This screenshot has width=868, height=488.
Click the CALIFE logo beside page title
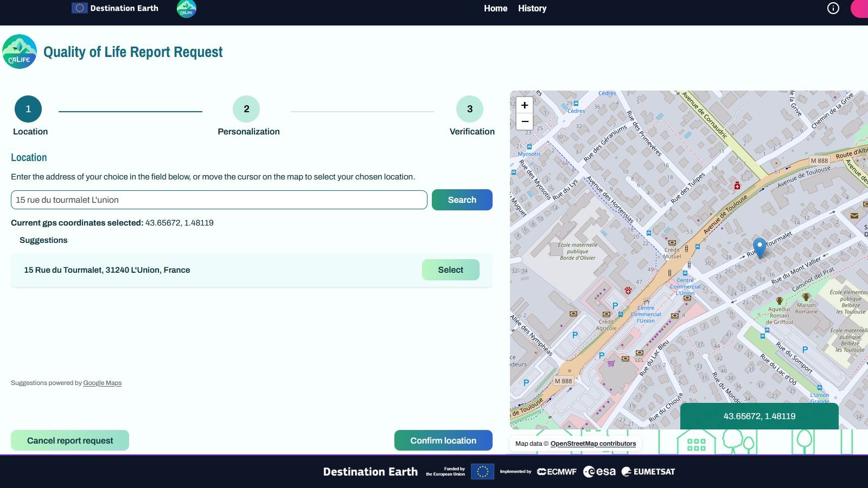(x=20, y=52)
